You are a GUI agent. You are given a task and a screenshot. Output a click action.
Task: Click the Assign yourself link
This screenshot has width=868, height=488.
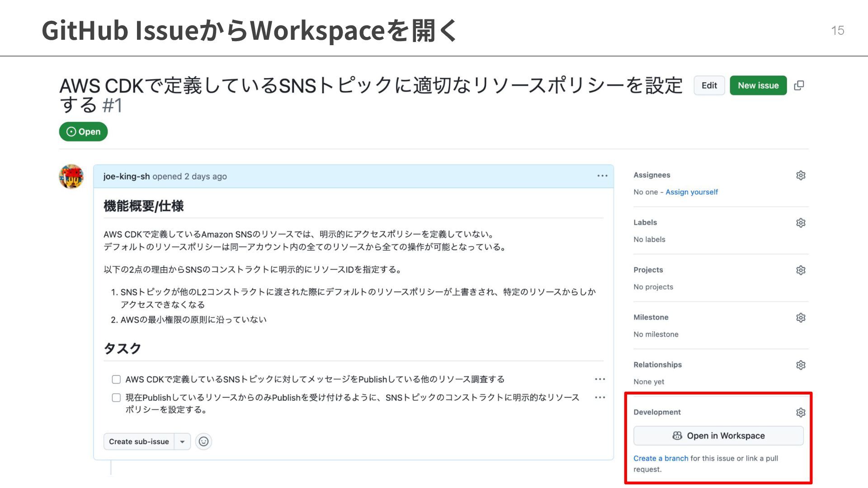[x=691, y=192]
